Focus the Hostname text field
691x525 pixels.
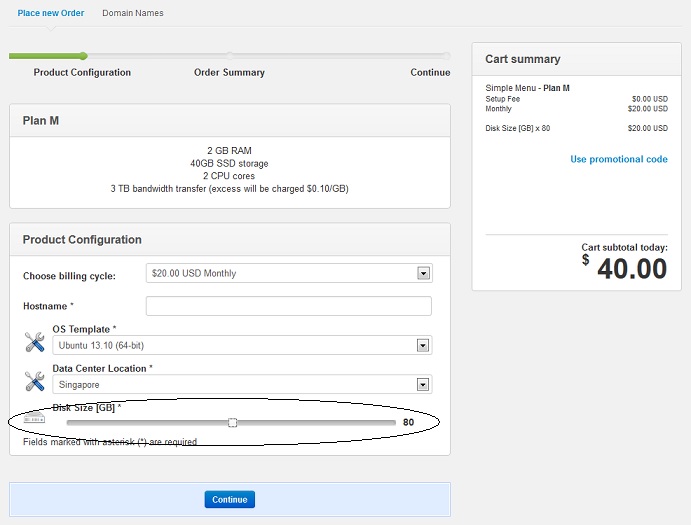pyautogui.click(x=288, y=306)
